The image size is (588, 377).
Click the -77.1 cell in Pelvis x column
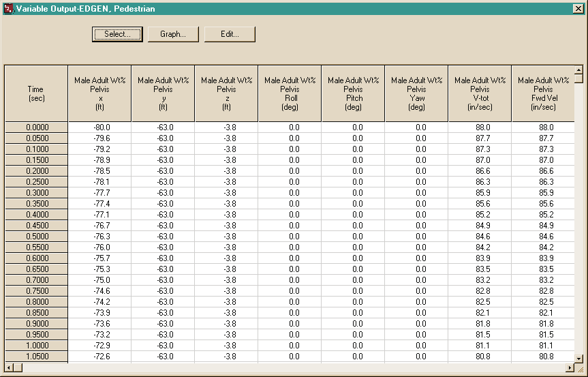tap(99, 215)
